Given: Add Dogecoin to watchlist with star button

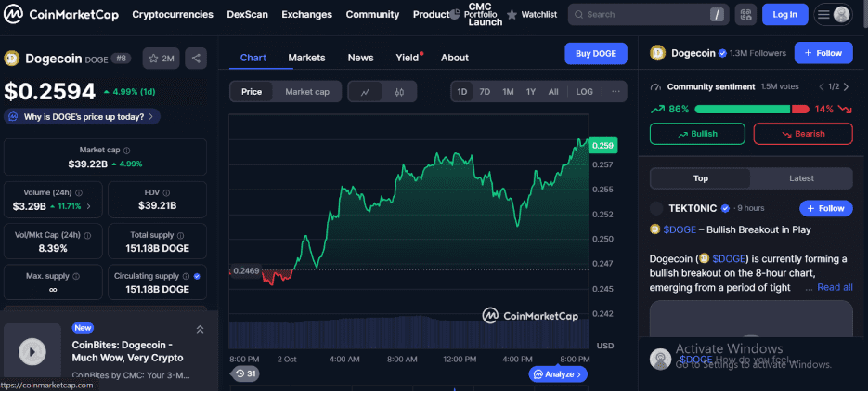Looking at the screenshot, I should click(162, 59).
